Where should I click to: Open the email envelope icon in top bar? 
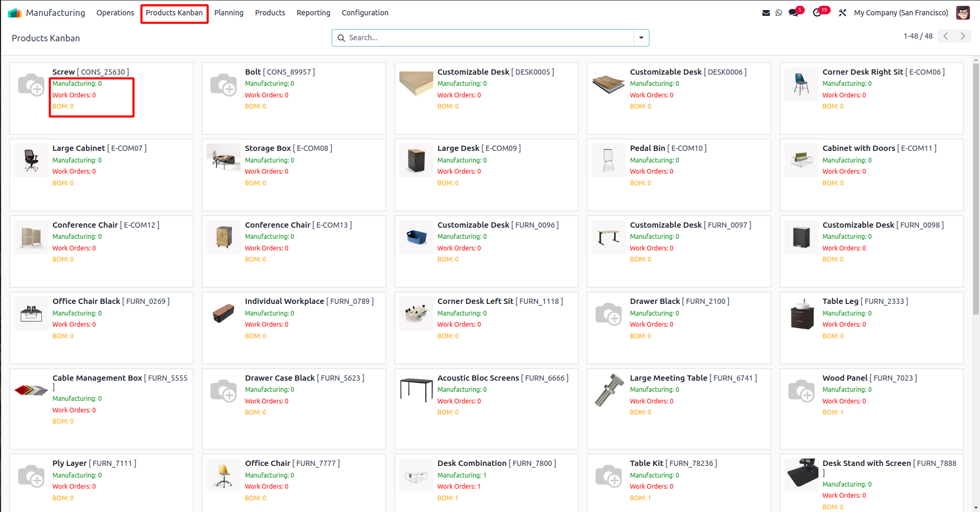[x=766, y=13]
